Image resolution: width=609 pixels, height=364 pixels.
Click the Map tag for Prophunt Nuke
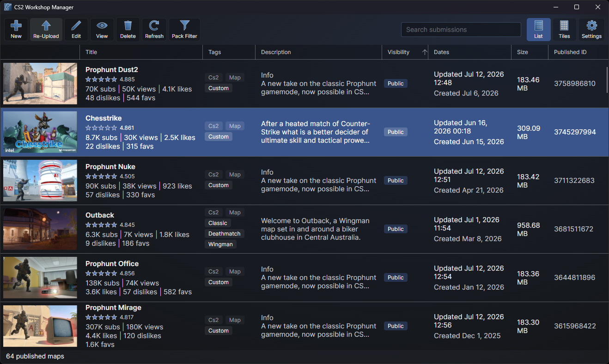point(235,175)
